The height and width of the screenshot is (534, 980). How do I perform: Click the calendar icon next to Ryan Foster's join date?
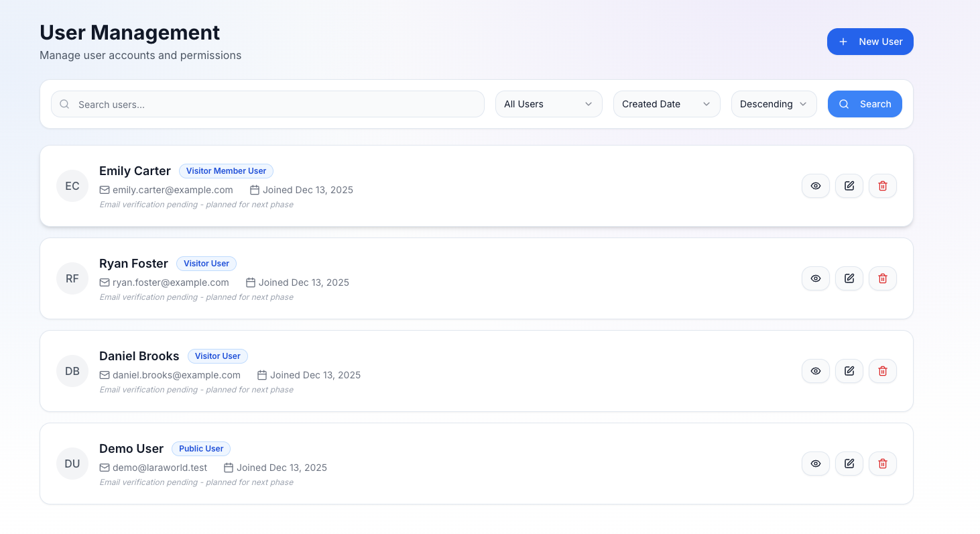pyautogui.click(x=250, y=282)
